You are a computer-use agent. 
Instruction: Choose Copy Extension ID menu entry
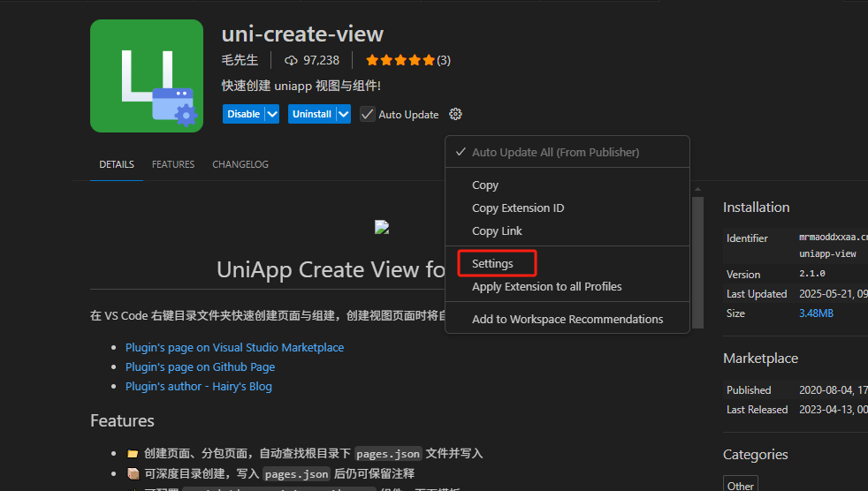point(567,208)
